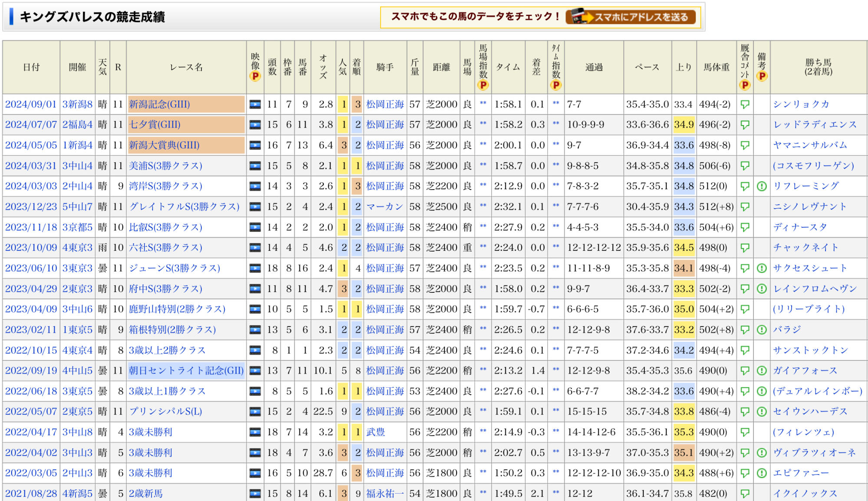Open jockey 福永祐一 link
The height and width of the screenshot is (501, 868).
(x=385, y=494)
